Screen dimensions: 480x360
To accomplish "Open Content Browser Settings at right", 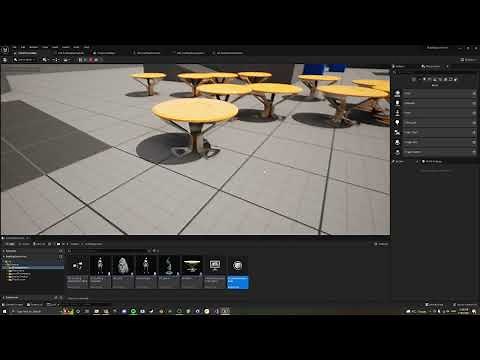I will click(x=381, y=244).
